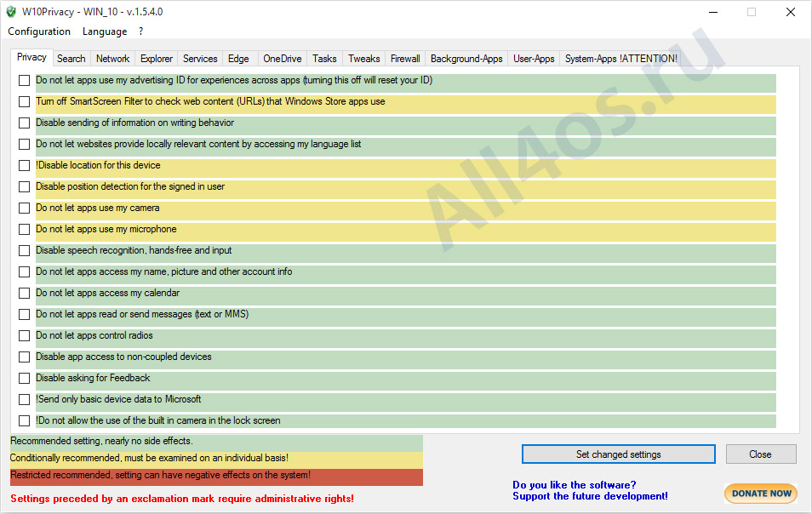The width and height of the screenshot is (812, 514).
Task: Switch to the Background-Apps tab
Action: 466,59
